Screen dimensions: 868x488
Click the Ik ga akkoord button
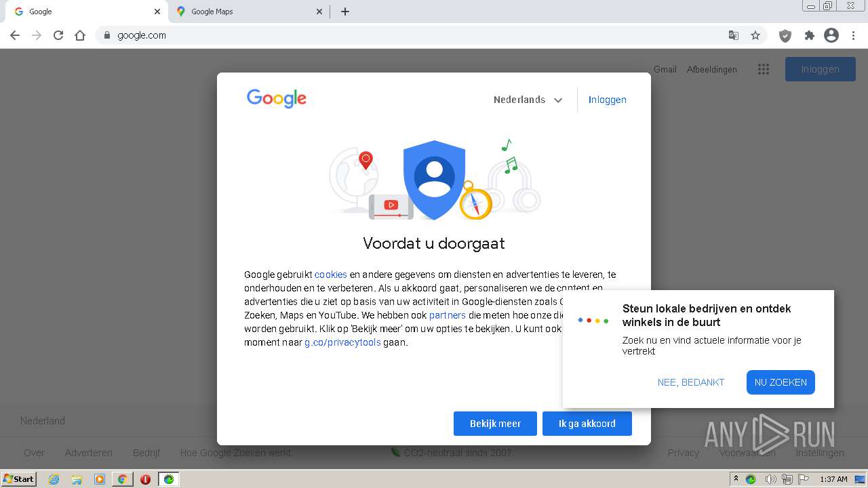click(x=587, y=424)
